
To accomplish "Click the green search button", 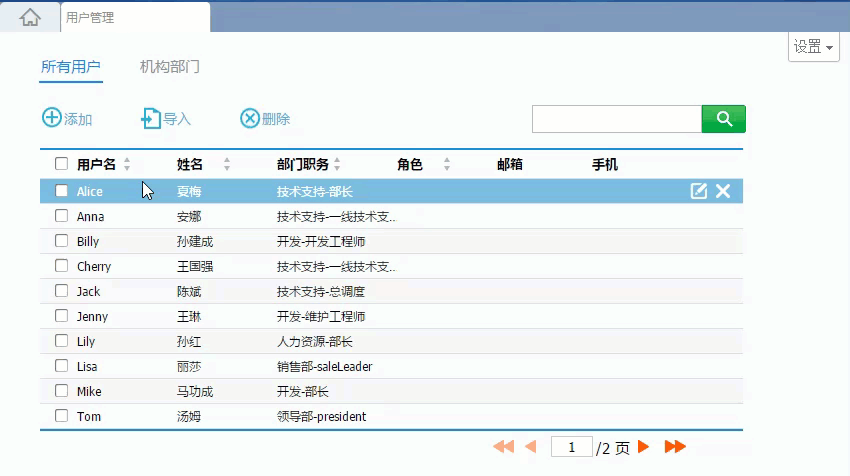I will pos(724,119).
